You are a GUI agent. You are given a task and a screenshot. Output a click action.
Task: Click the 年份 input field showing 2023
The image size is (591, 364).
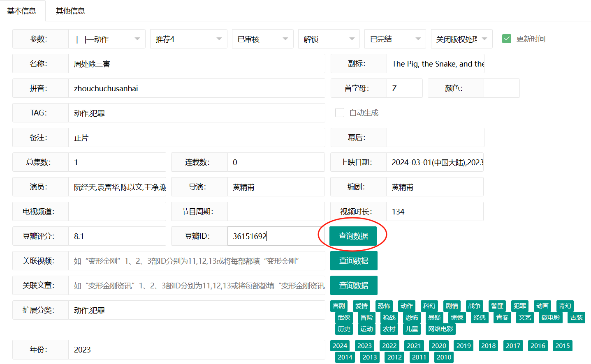[x=197, y=350]
